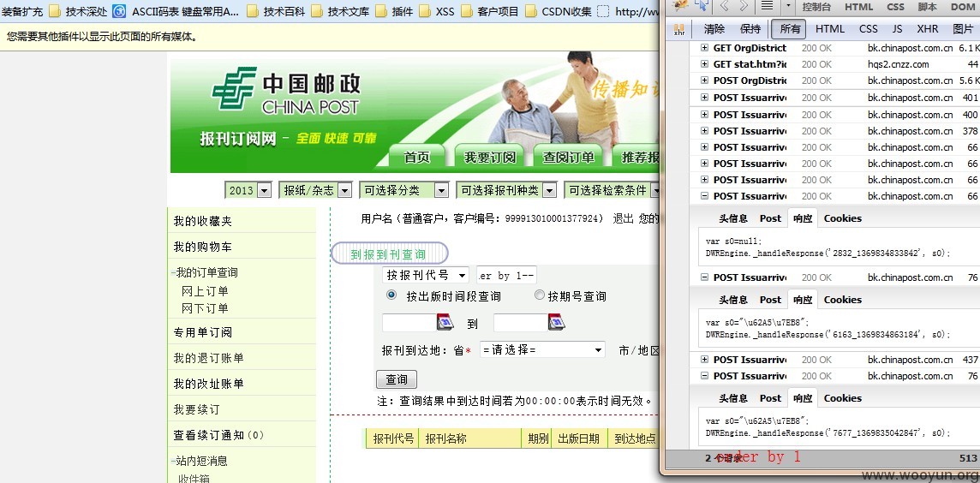Expand POST OrgDistrict request row

(x=704, y=80)
